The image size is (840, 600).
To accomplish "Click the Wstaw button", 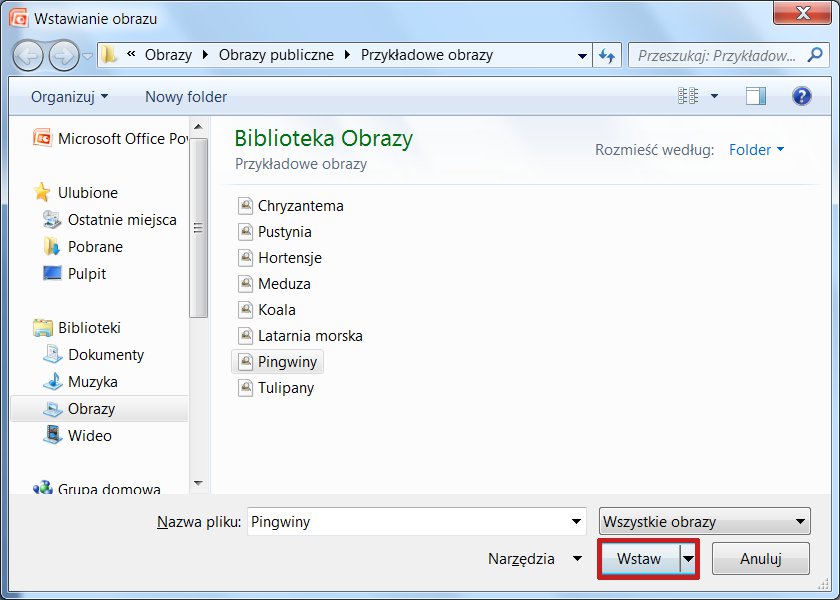I will [639, 559].
